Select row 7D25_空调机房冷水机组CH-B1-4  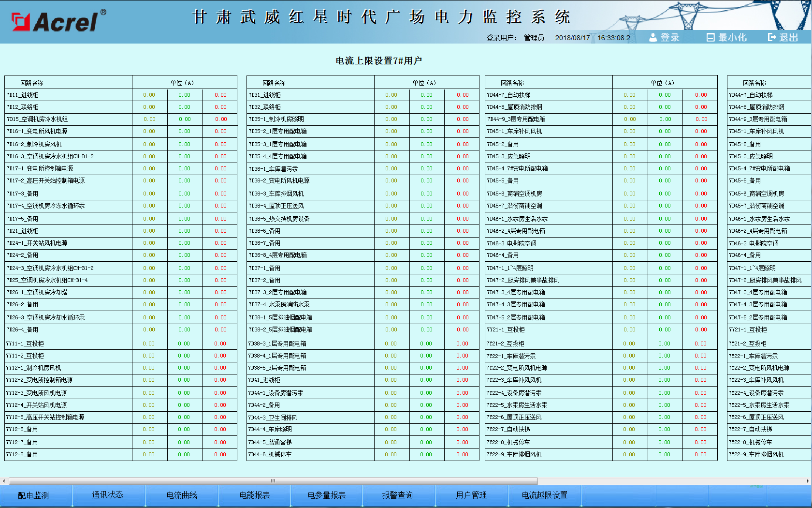(x=121, y=281)
